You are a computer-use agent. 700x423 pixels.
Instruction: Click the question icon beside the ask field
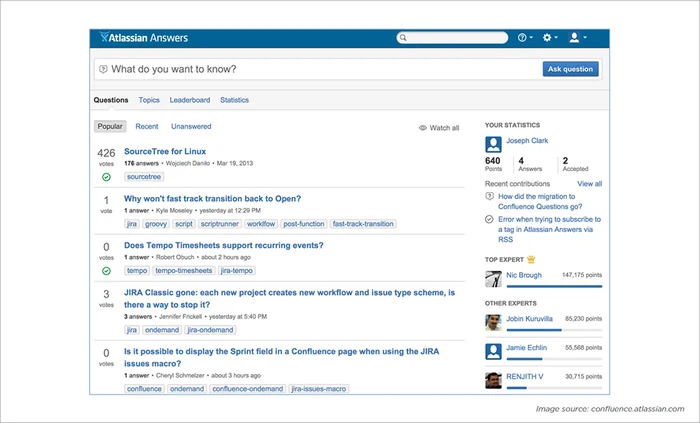[103, 69]
